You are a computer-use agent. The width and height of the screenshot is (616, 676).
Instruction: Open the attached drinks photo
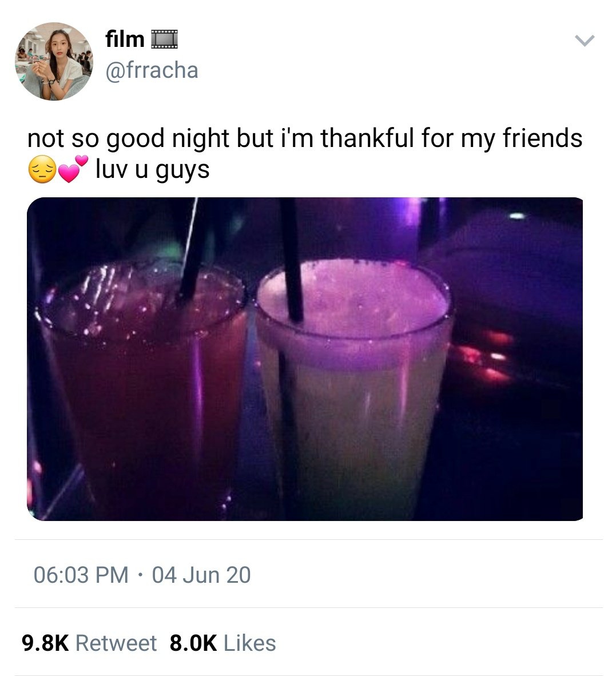click(305, 359)
